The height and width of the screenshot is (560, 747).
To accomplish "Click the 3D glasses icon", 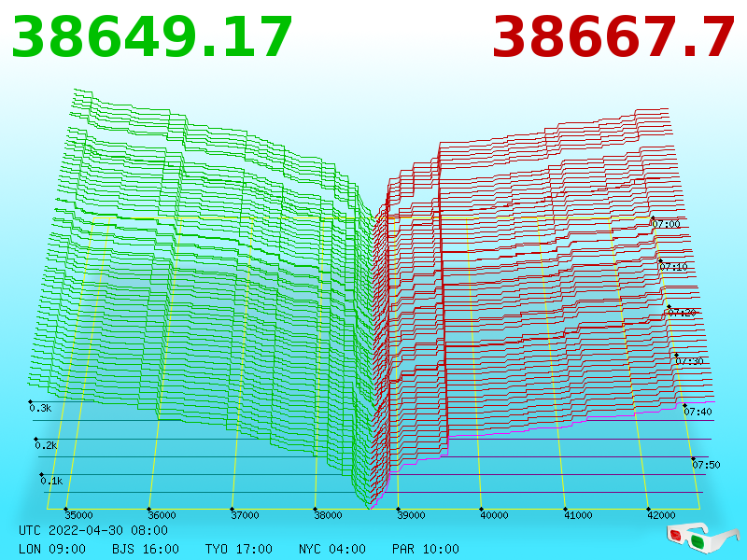I will tap(703, 538).
